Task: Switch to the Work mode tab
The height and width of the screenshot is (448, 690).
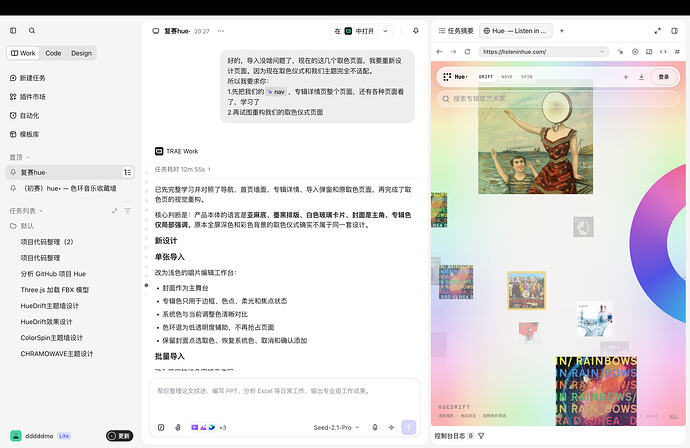Action: 23,53
